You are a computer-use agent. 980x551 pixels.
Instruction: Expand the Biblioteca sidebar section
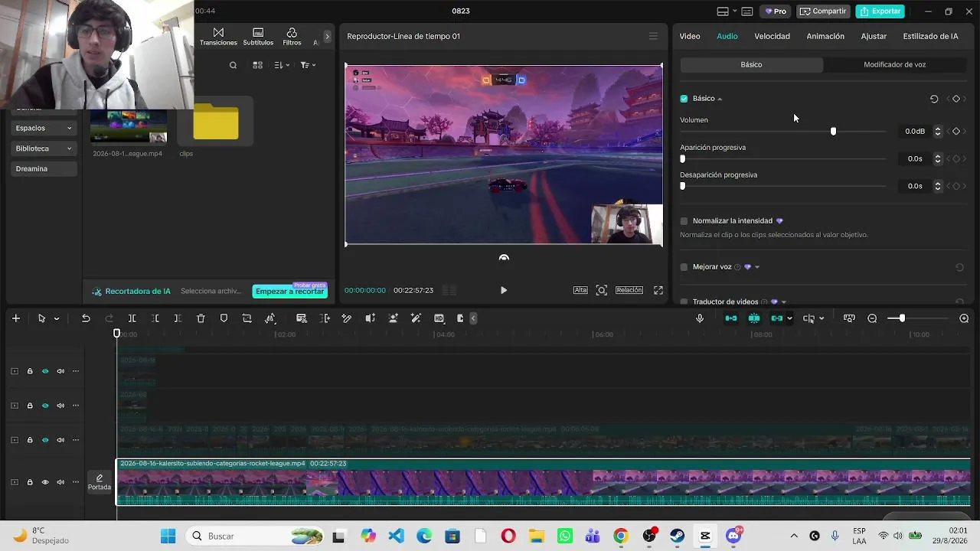43,148
